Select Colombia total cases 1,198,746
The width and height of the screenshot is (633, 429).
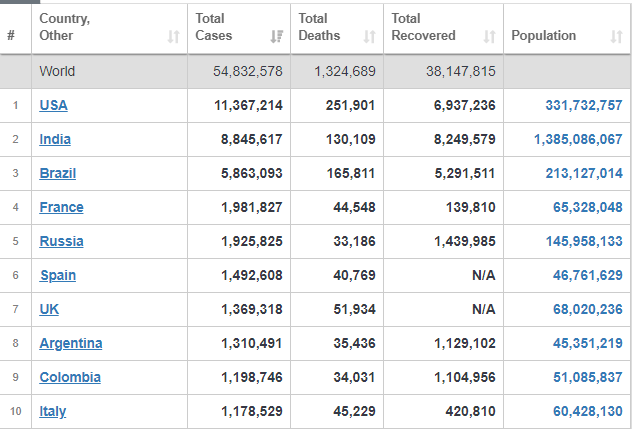pos(252,377)
